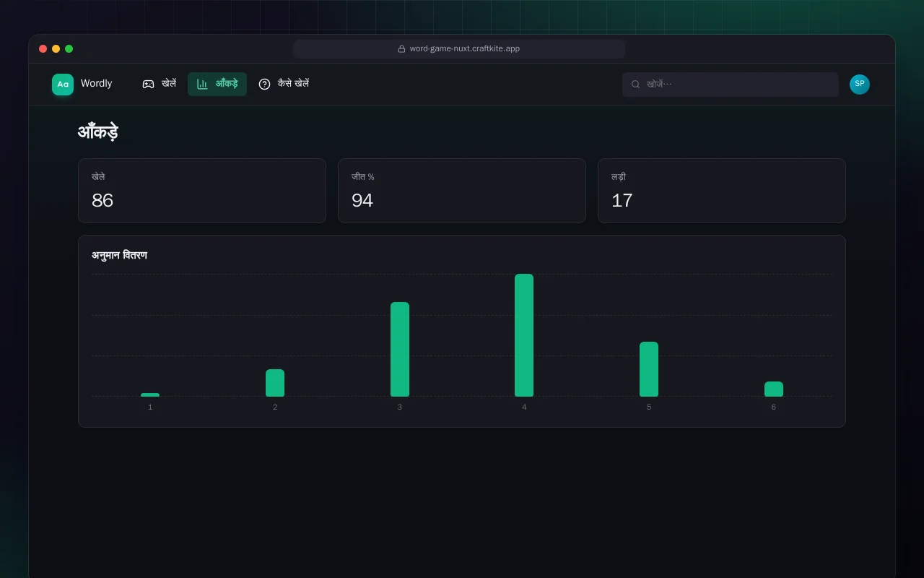Image resolution: width=924 pixels, height=578 pixels.
Task: Click axis label 1 under chart
Action: point(150,407)
